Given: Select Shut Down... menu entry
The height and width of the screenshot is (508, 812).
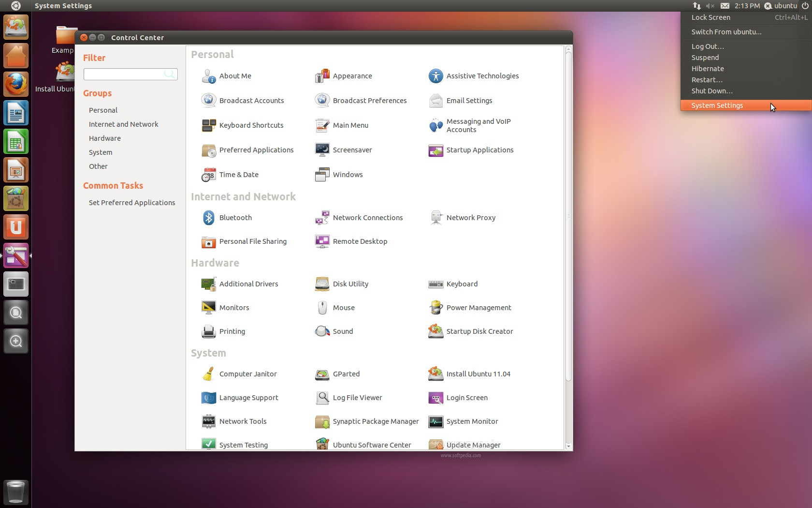Looking at the screenshot, I should pos(746,91).
